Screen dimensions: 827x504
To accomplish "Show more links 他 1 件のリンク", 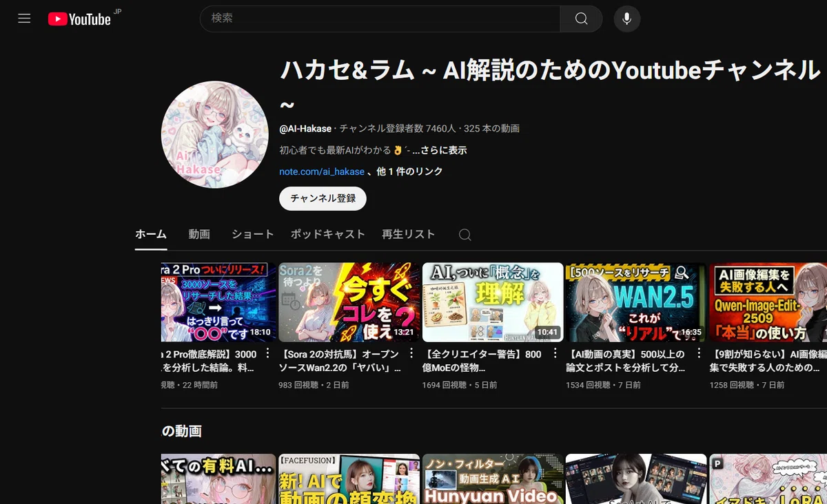I will click(409, 171).
